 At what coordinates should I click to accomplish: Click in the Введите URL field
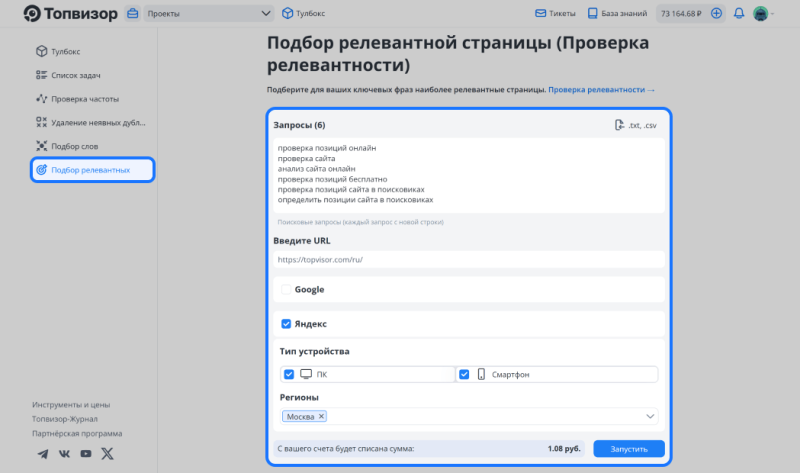(x=469, y=259)
